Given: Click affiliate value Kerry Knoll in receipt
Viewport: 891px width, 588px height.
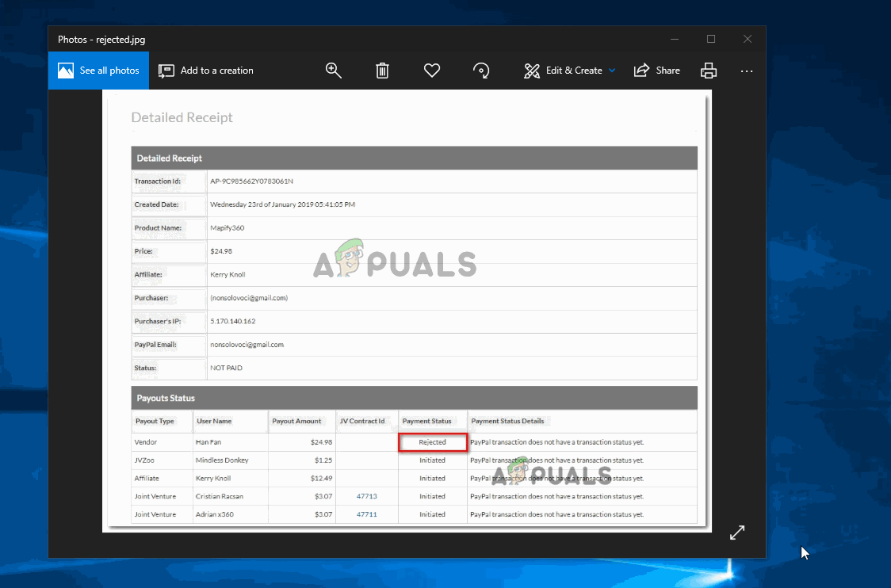Looking at the screenshot, I should (228, 274).
